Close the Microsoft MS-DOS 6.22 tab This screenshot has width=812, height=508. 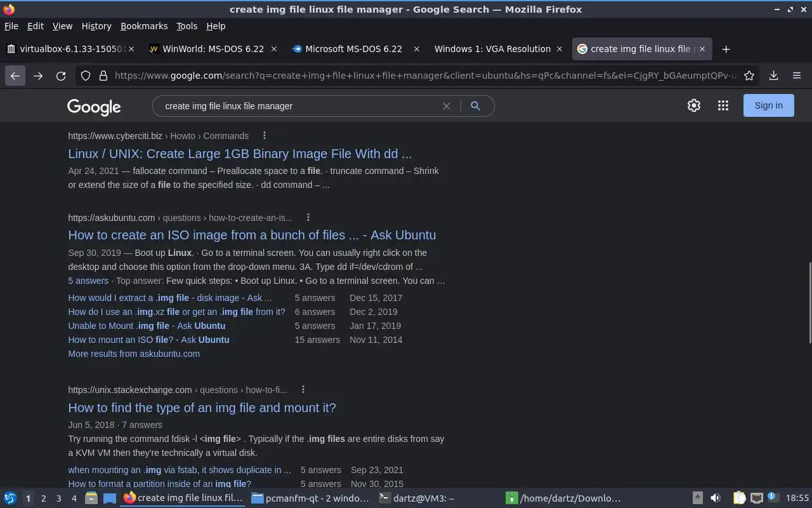[x=417, y=49]
